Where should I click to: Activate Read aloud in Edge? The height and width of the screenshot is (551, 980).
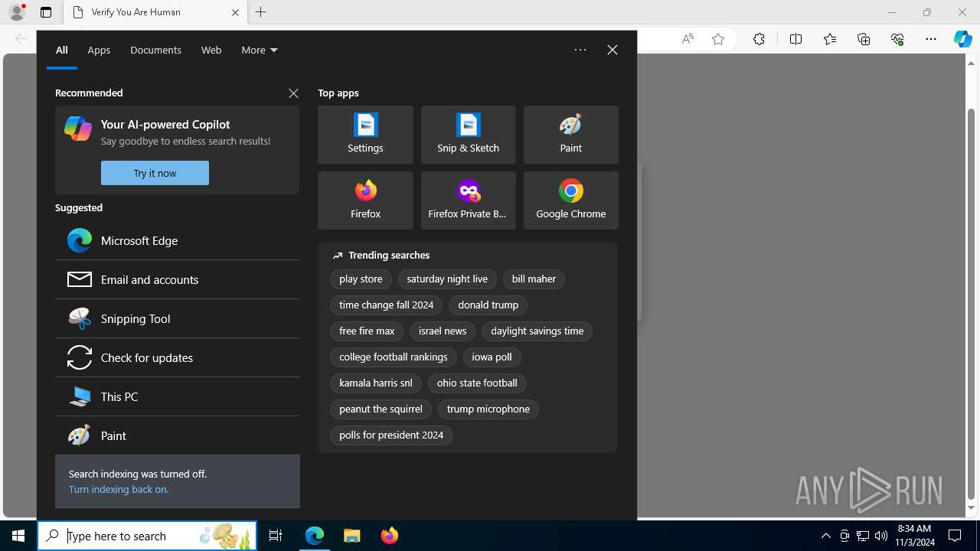pyautogui.click(x=688, y=39)
